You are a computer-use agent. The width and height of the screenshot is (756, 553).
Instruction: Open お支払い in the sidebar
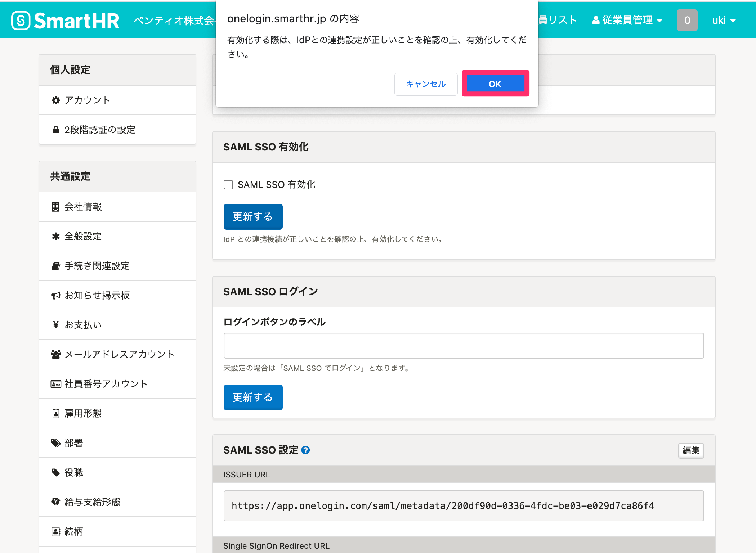[x=117, y=325]
